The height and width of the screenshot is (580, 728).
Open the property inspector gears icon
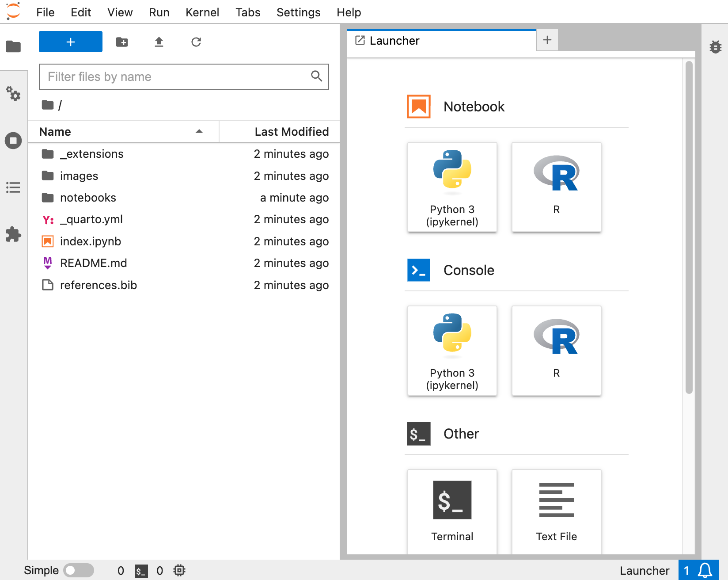(13, 94)
